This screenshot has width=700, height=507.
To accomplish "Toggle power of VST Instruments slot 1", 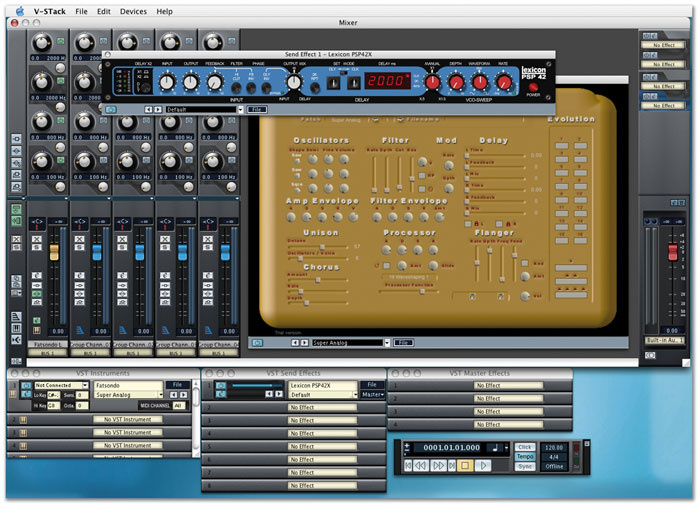I will [26, 385].
